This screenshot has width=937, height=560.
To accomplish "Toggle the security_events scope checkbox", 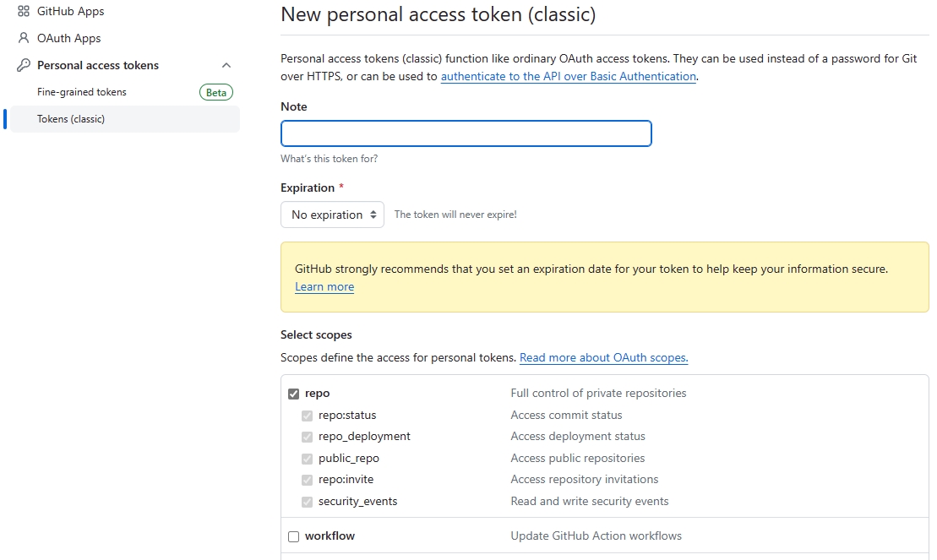I will (x=308, y=502).
